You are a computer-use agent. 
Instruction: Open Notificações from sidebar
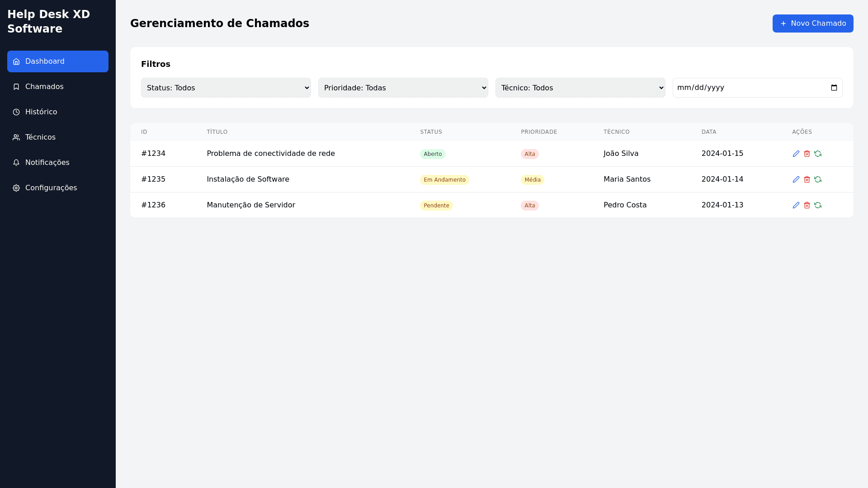(47, 163)
